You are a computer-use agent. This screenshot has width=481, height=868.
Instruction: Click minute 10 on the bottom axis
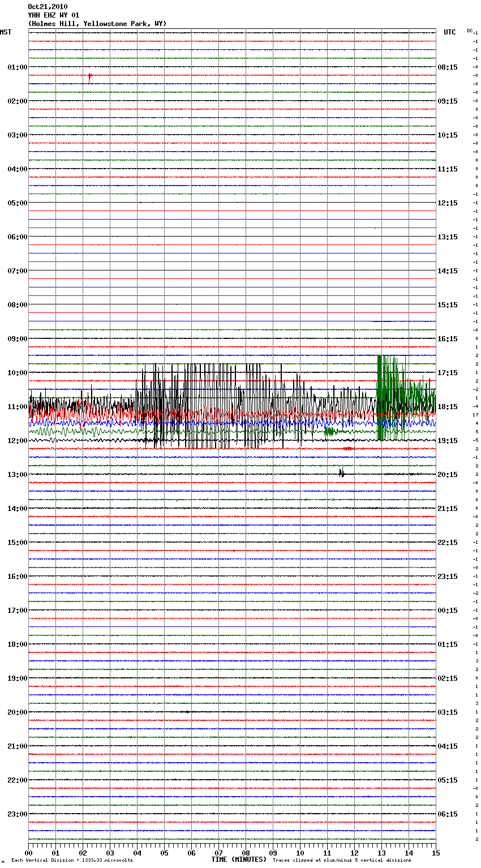point(300,853)
